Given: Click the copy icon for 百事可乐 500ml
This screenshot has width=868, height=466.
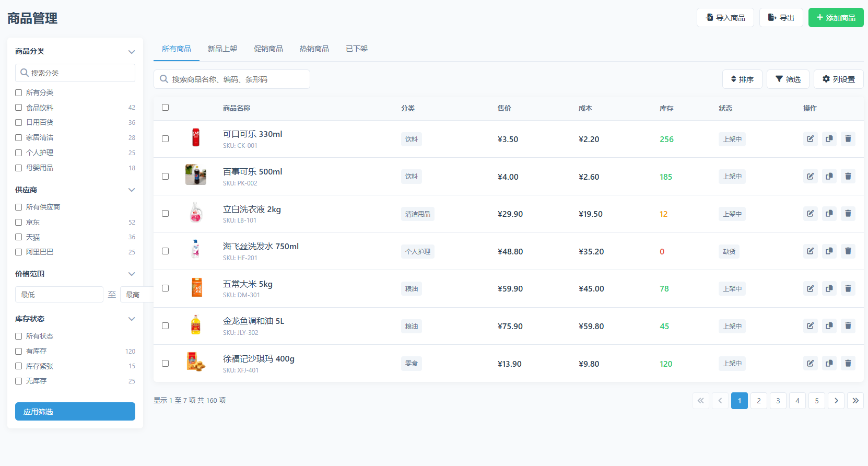Looking at the screenshot, I should (x=829, y=177).
